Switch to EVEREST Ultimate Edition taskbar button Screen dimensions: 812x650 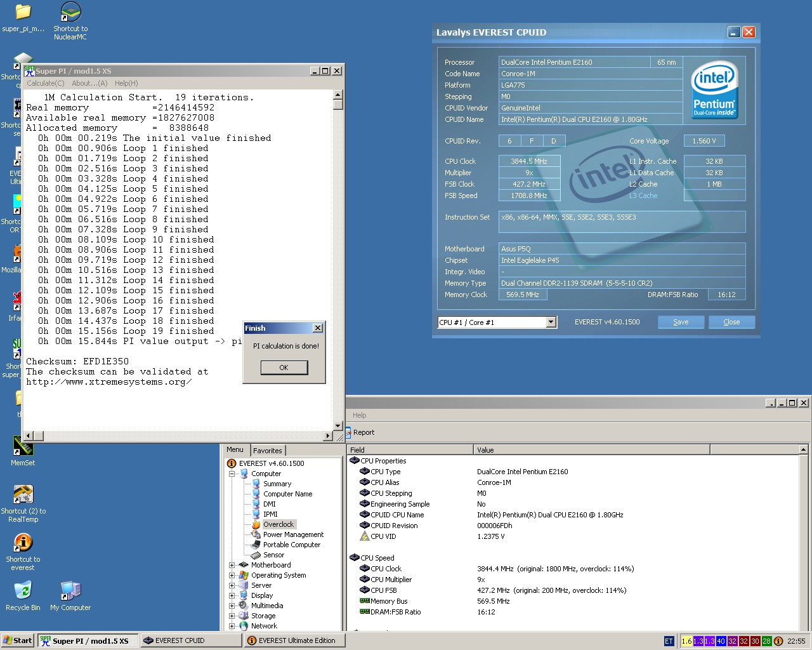(295, 640)
